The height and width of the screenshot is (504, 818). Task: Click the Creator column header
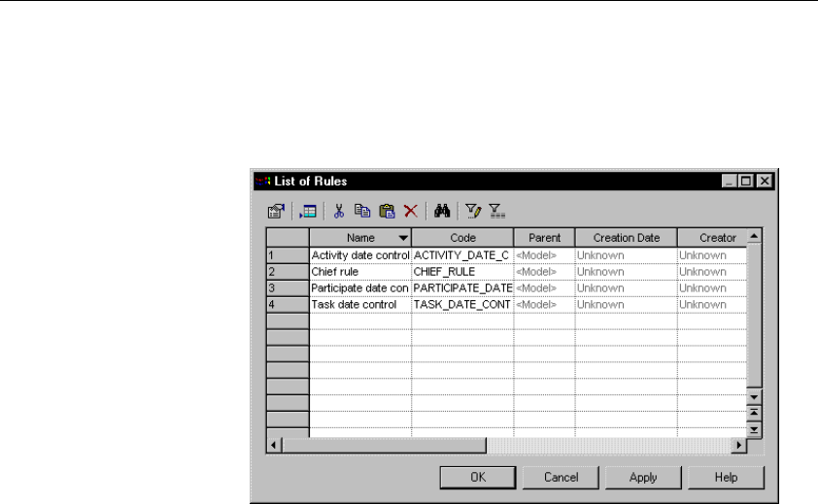(x=713, y=238)
